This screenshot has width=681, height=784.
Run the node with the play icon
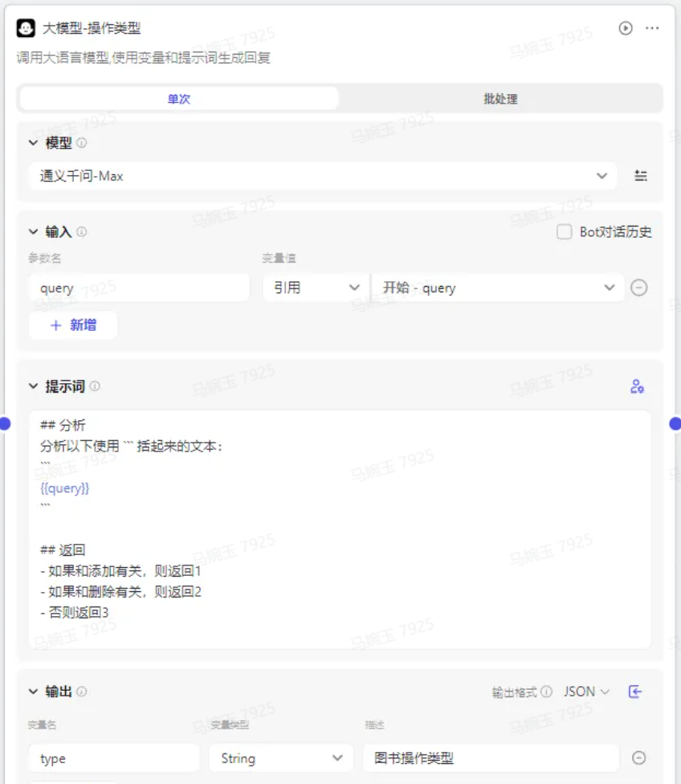[x=626, y=28]
